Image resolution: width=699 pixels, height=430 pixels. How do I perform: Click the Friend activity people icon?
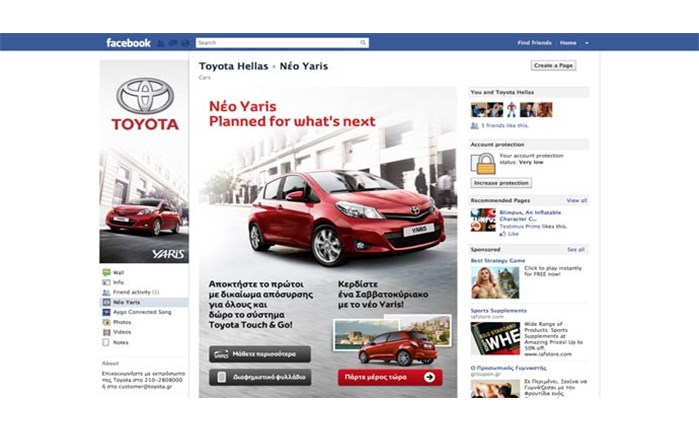[x=106, y=292]
